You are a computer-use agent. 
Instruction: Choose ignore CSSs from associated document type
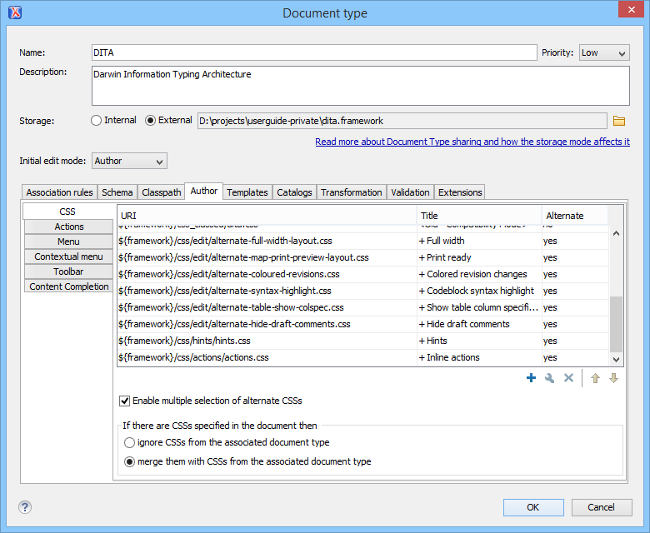pos(129,442)
